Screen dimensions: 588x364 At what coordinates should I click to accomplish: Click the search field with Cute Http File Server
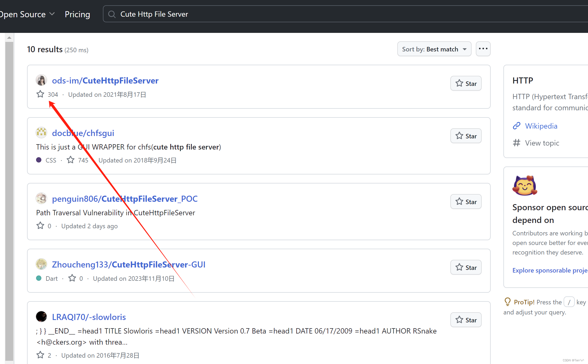(345, 14)
